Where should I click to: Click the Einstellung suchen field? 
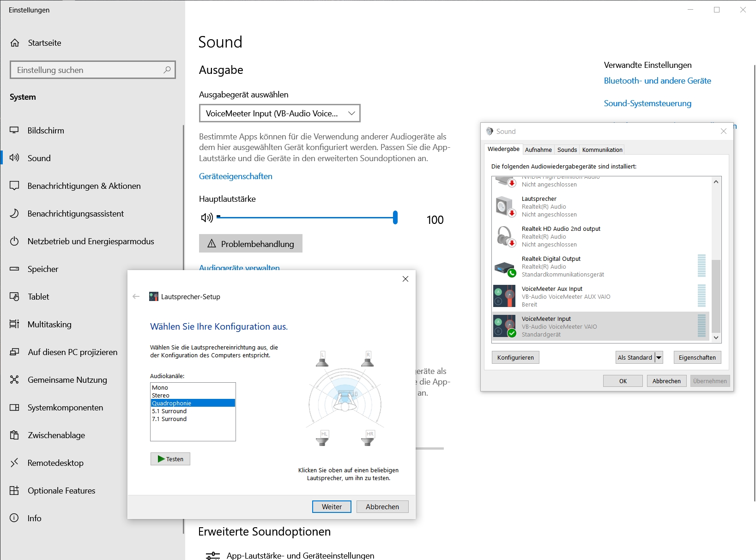92,70
